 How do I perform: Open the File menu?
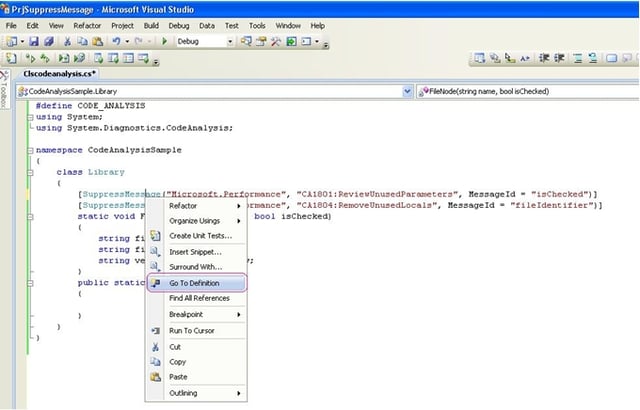11,26
